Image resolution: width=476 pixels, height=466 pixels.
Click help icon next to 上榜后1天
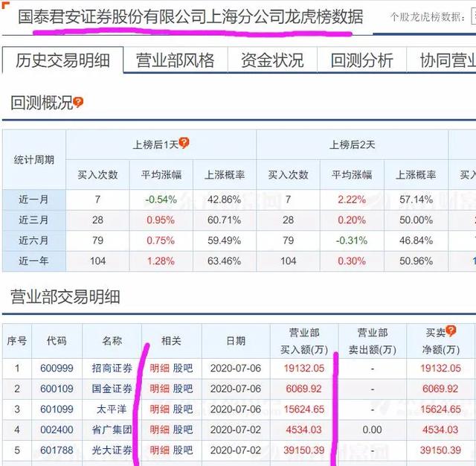pos(184,142)
